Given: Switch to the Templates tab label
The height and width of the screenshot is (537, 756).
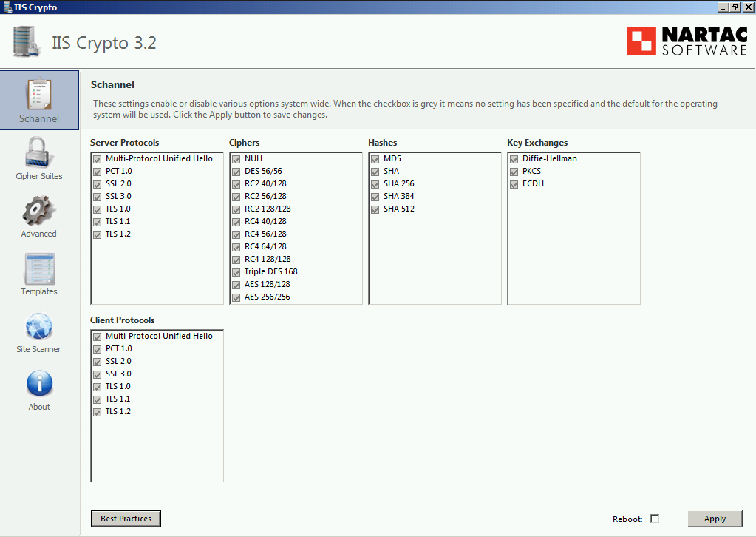Looking at the screenshot, I should click(x=39, y=291).
